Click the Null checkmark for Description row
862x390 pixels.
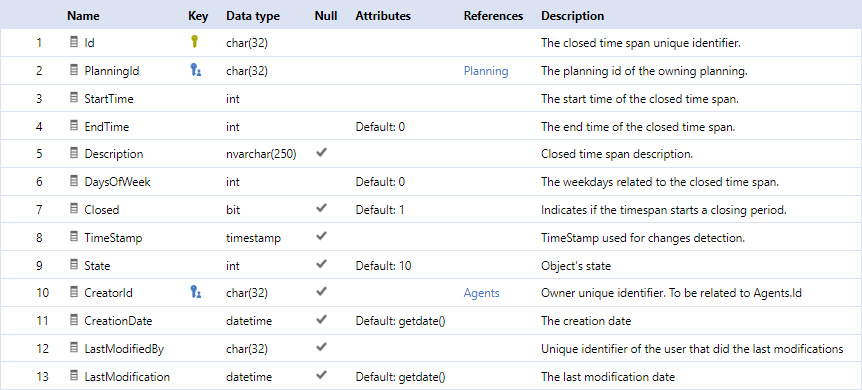point(322,153)
